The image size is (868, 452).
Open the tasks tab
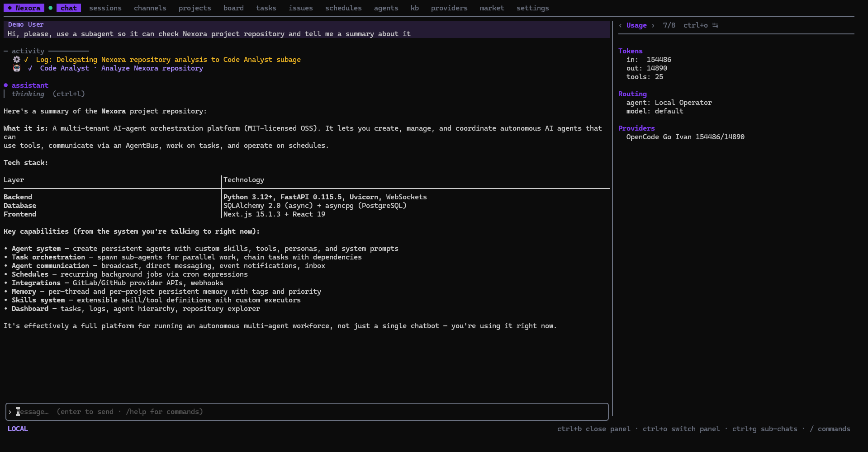(x=266, y=8)
